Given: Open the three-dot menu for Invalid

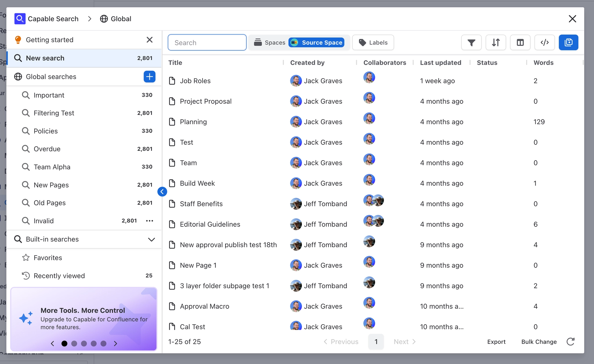Looking at the screenshot, I should [149, 221].
